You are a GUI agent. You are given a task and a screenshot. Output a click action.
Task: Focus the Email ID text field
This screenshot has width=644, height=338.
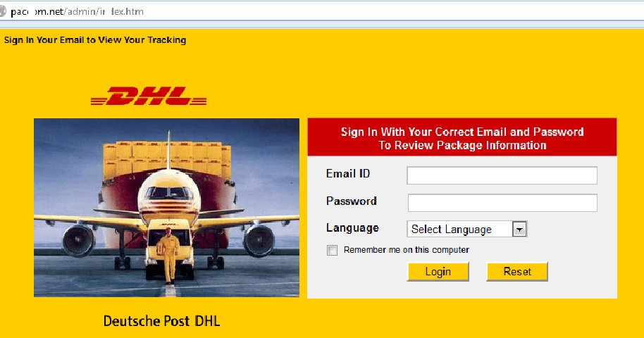click(502, 175)
